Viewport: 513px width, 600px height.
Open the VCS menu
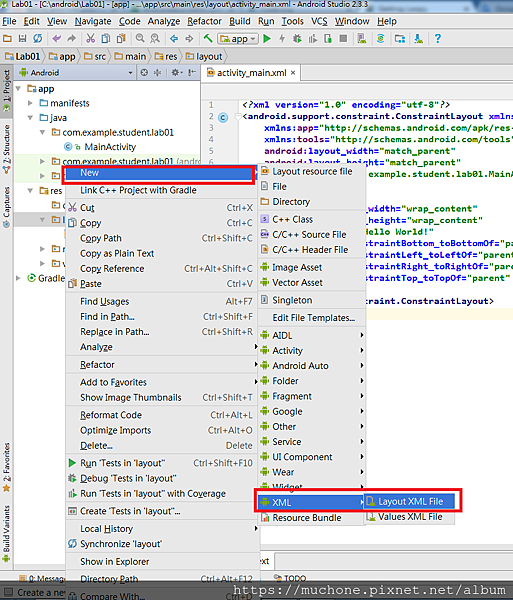319,21
